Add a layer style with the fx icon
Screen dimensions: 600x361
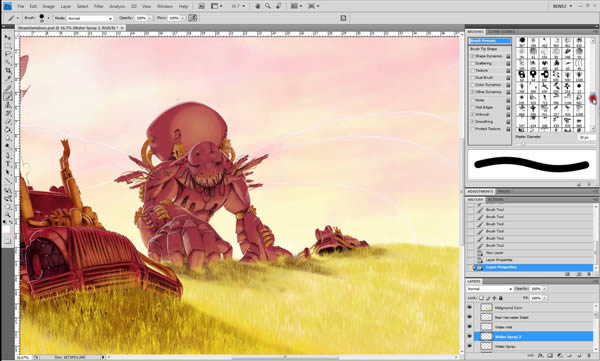[x=541, y=355]
